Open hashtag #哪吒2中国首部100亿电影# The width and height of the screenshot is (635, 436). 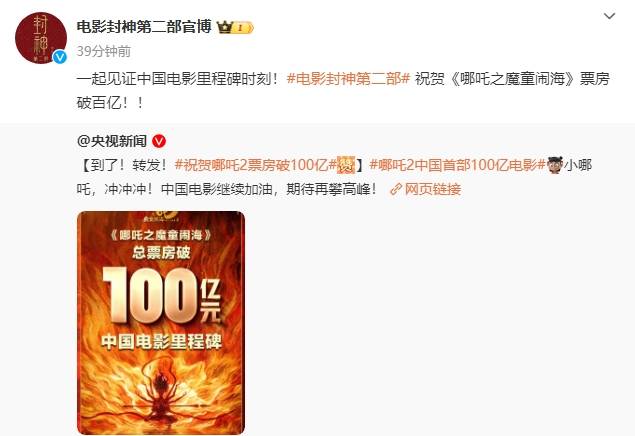coord(458,165)
